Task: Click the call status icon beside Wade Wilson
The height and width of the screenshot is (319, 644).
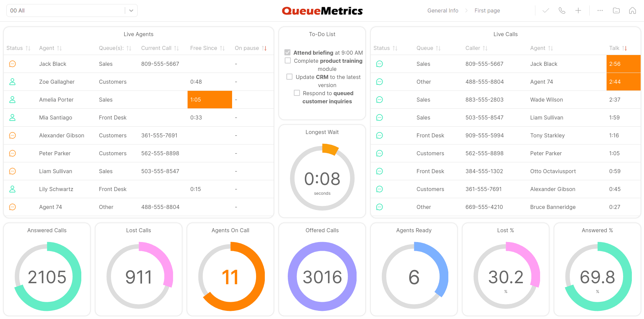Action: 380,99
